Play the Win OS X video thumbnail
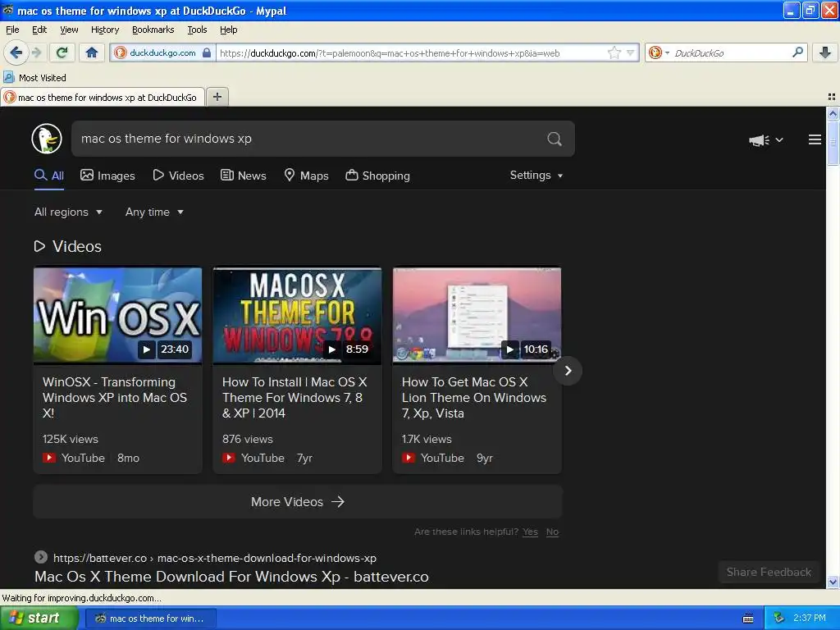The image size is (840, 630). [118, 316]
